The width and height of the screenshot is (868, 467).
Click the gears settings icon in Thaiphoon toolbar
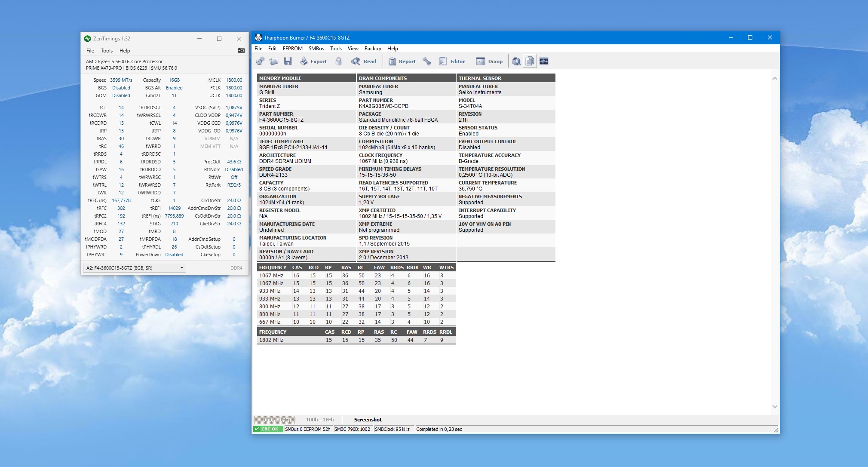260,61
